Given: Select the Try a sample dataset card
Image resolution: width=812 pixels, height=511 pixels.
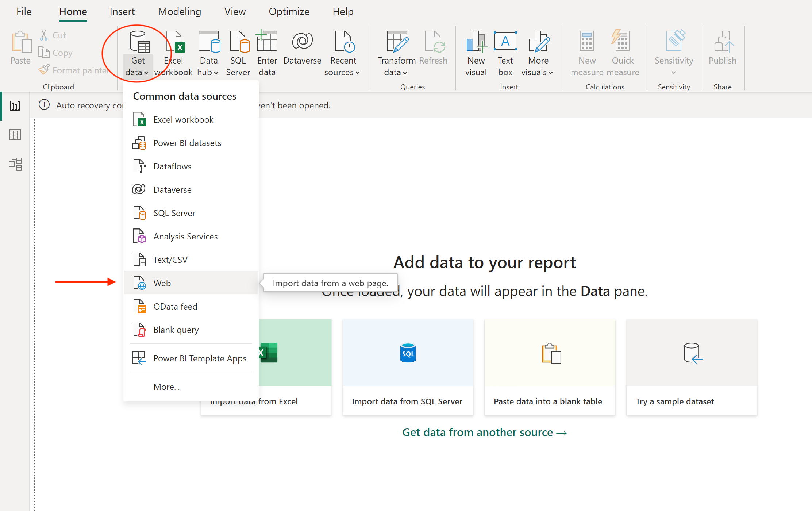Looking at the screenshot, I should [692, 367].
